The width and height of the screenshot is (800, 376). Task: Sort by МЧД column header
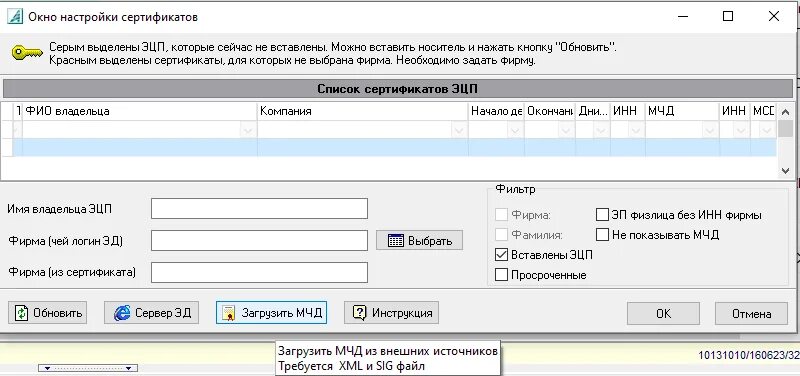(x=682, y=111)
